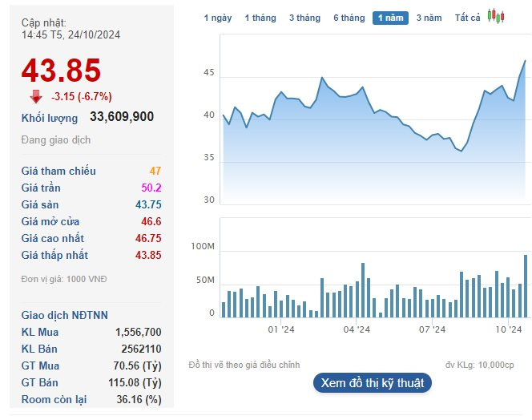Select the "1 ngày" time range tab
Viewport: 532px width, 420px height.
click(x=217, y=18)
